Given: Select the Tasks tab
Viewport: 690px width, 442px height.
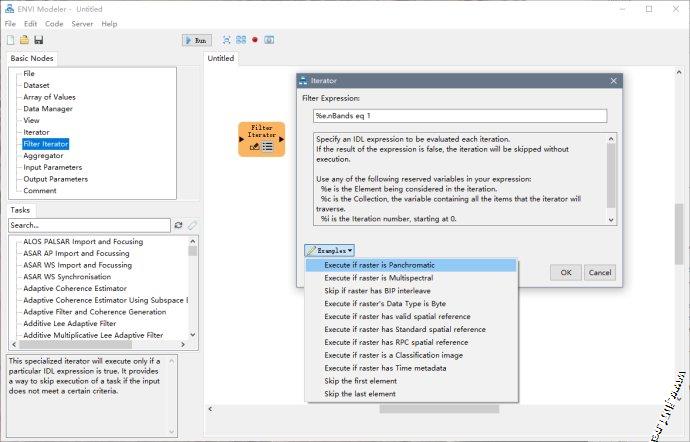Looking at the screenshot, I should point(20,210).
